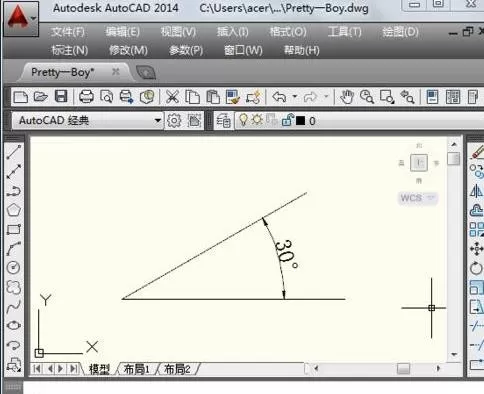Open Plot Preview icon
484x394 pixels.
[x=106, y=97]
